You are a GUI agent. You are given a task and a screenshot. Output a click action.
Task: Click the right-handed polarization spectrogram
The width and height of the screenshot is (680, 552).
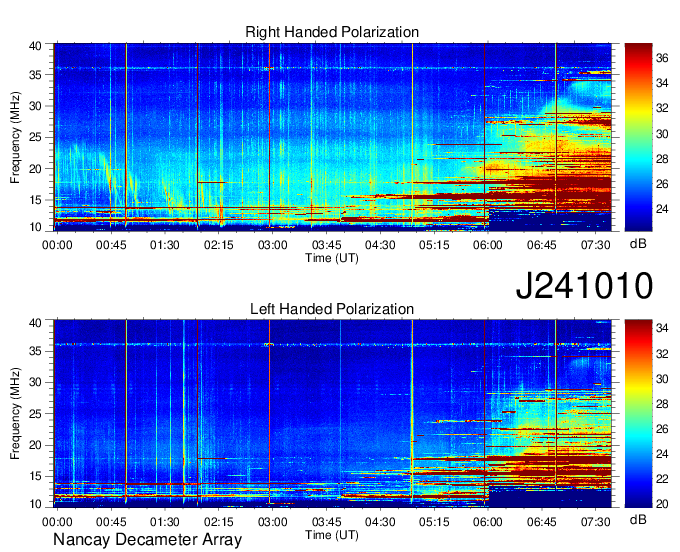click(x=333, y=137)
